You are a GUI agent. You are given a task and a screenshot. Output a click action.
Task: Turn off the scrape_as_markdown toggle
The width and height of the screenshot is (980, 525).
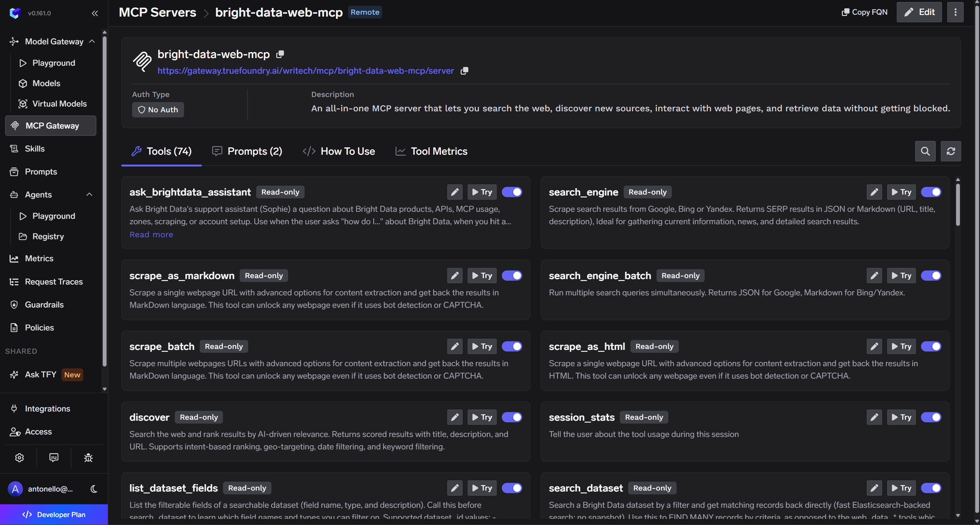(512, 276)
